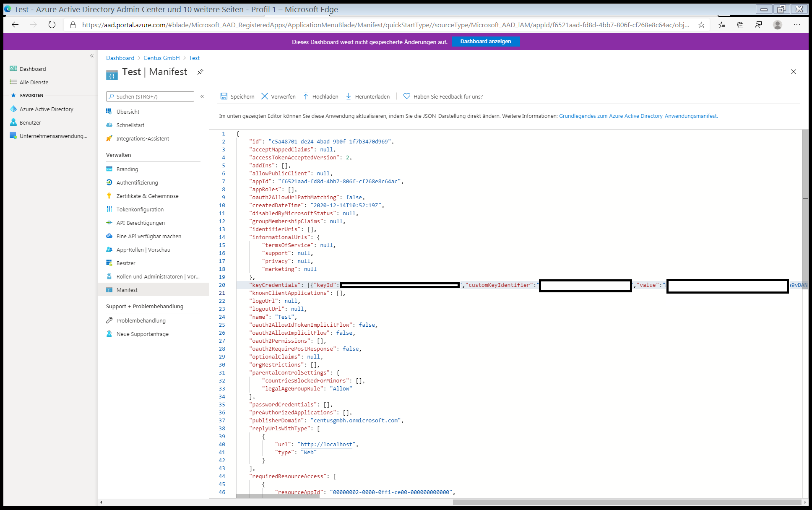Click the "name": "Test" line
This screenshot has width=812, height=510.
[273, 317]
